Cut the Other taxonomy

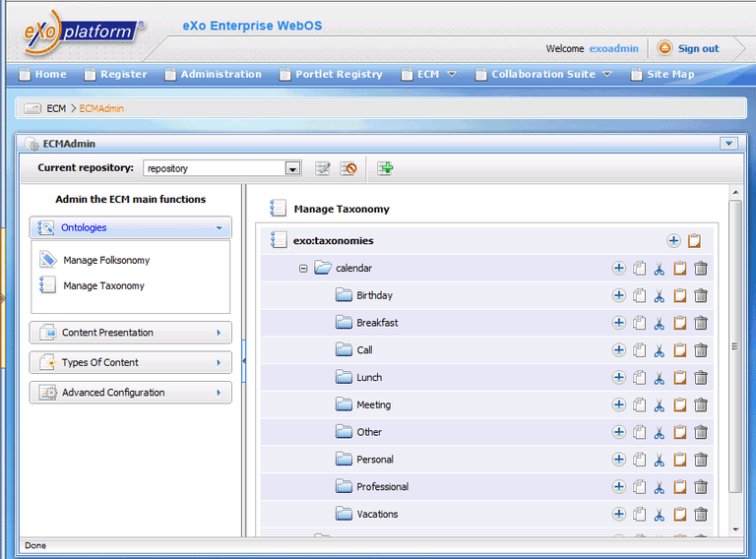click(660, 432)
